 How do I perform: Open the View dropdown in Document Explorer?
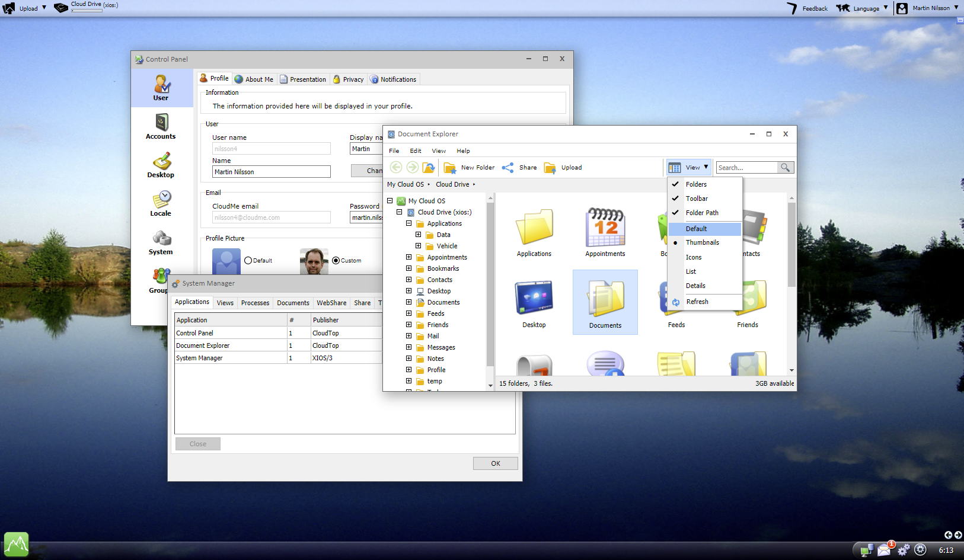pos(688,168)
